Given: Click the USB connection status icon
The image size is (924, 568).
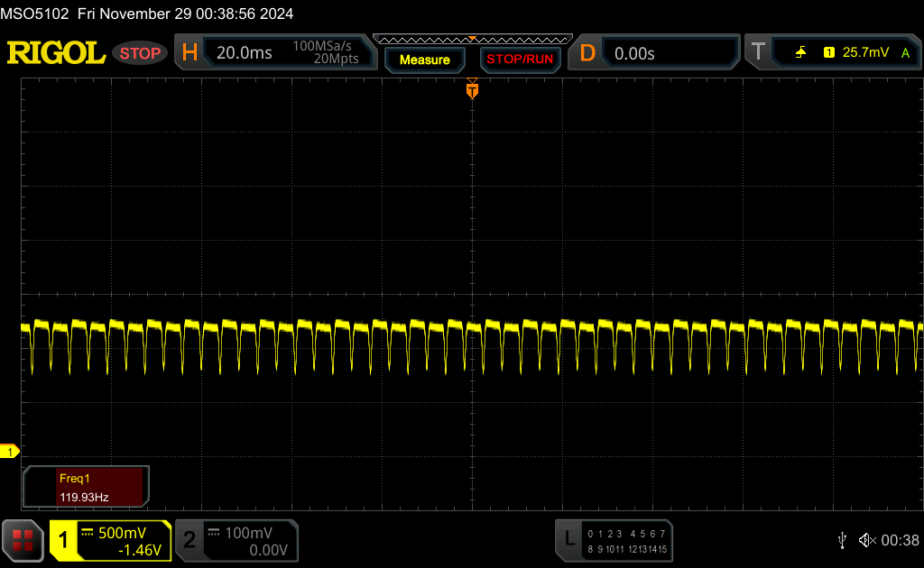Looking at the screenshot, I should 842,540.
